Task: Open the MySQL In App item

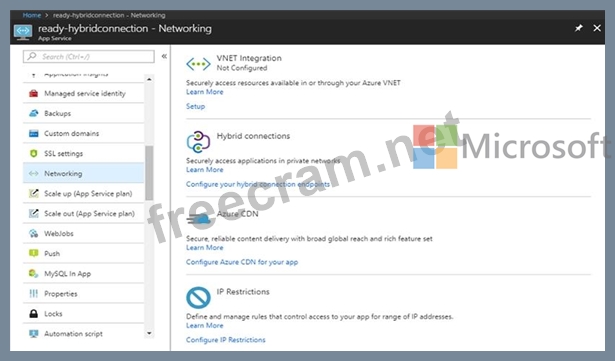Action: [84, 273]
